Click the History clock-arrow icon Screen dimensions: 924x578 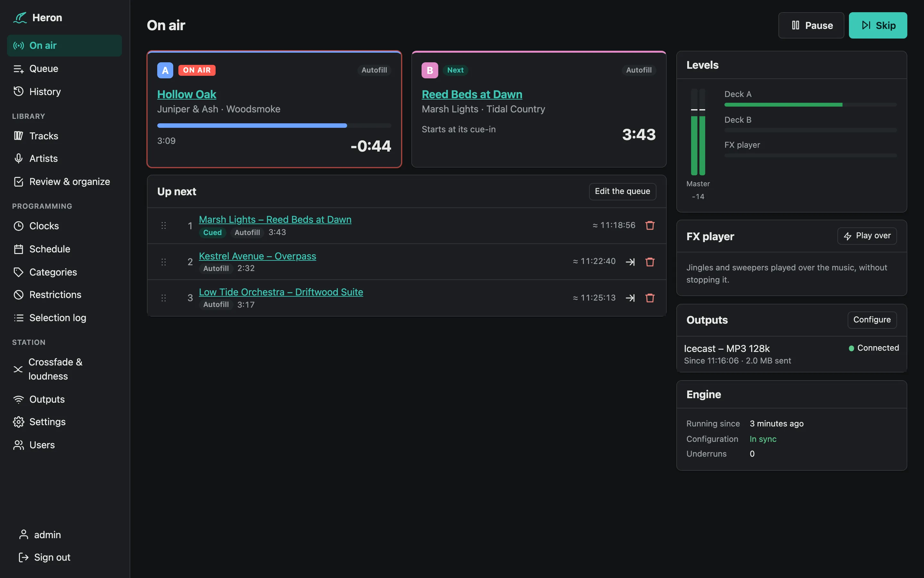point(18,92)
